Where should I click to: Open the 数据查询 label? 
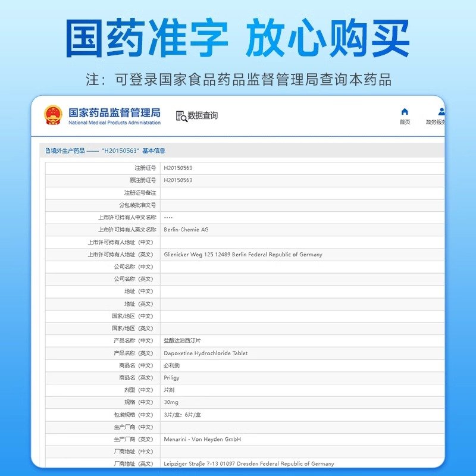202,115
